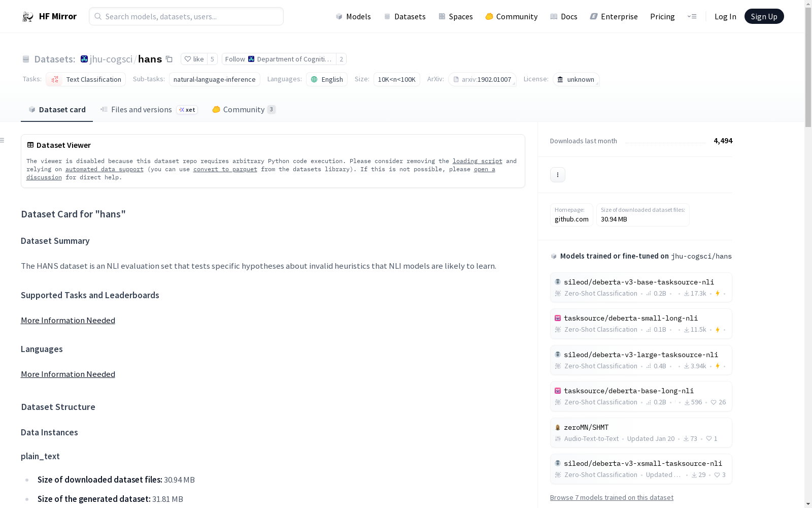
Task: Open sileod/deberta-v3-xsmall-tasksource-nli model card
Action: click(x=641, y=469)
